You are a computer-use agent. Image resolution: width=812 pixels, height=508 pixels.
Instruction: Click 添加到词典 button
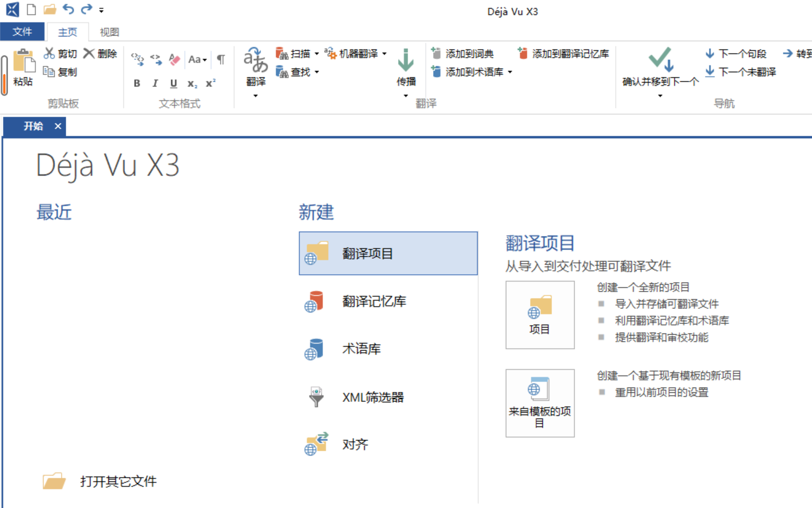pyautogui.click(x=462, y=54)
